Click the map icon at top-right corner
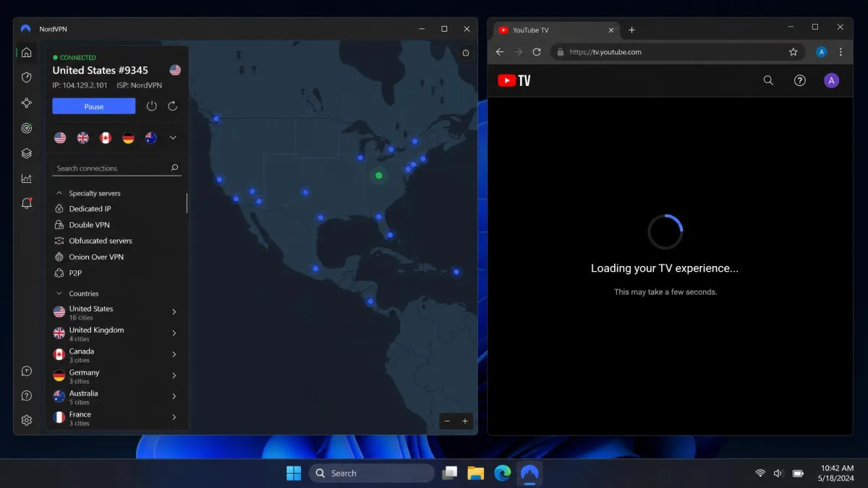The width and height of the screenshot is (868, 488). point(466,53)
